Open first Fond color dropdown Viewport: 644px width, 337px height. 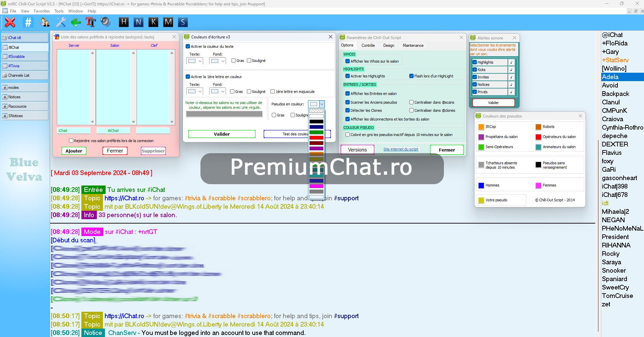pyautogui.click(x=218, y=61)
